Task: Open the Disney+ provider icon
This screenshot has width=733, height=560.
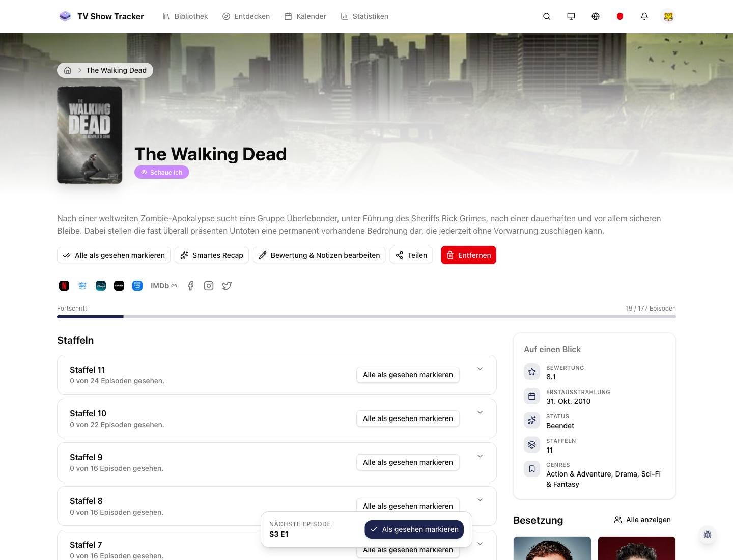Action: click(x=101, y=286)
